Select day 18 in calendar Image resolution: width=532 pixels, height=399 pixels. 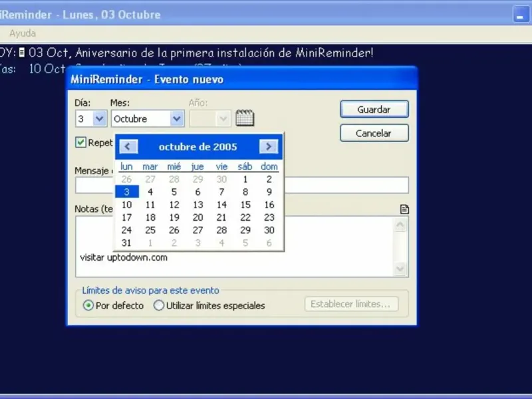(x=150, y=217)
